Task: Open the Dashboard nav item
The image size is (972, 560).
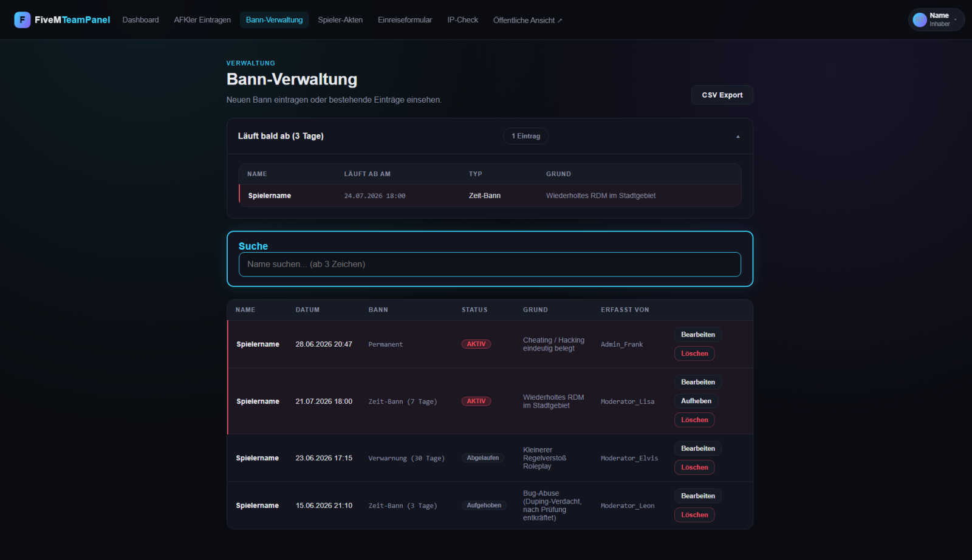Action: [x=140, y=20]
